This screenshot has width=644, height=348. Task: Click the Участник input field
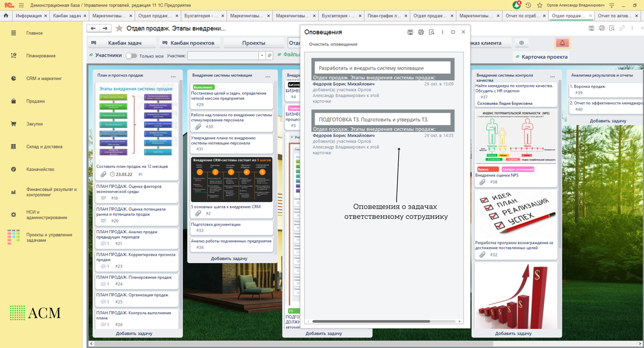pyautogui.click(x=223, y=55)
